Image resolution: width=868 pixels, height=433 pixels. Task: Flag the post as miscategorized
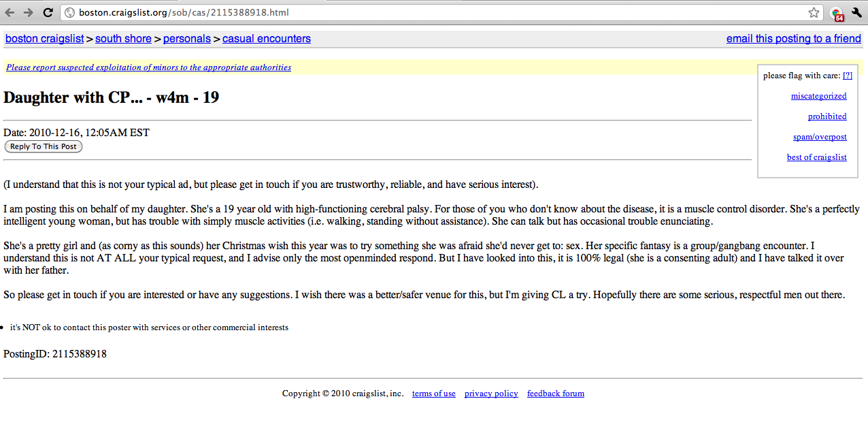tap(818, 96)
